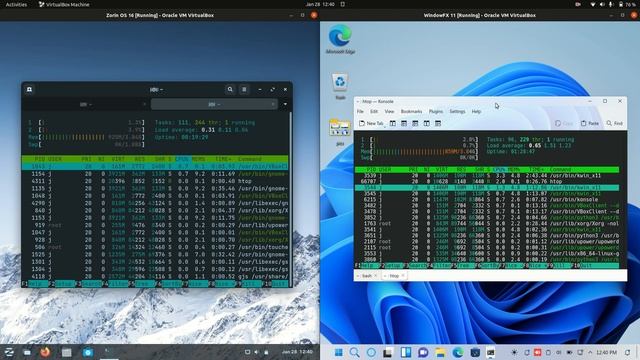Launch Edge from the WindowFX taskbar
Screen dimensions: 640x360
click(x=458, y=352)
